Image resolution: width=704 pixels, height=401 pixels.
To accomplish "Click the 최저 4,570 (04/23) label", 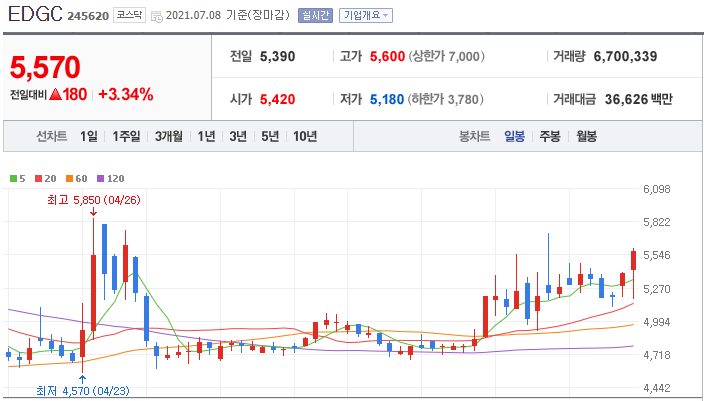I will [x=83, y=391].
